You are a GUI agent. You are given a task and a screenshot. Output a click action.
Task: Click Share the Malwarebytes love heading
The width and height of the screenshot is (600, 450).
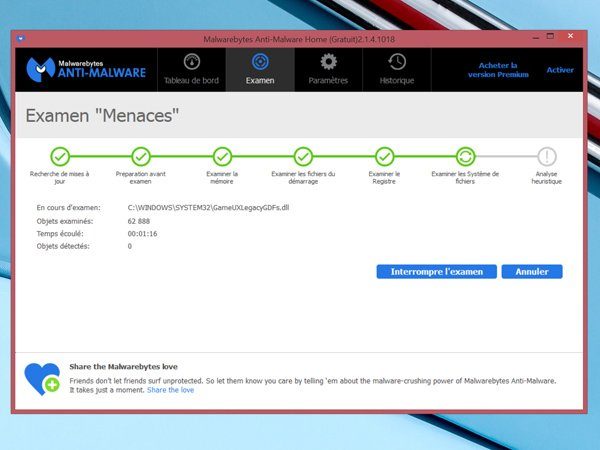pyautogui.click(x=123, y=367)
